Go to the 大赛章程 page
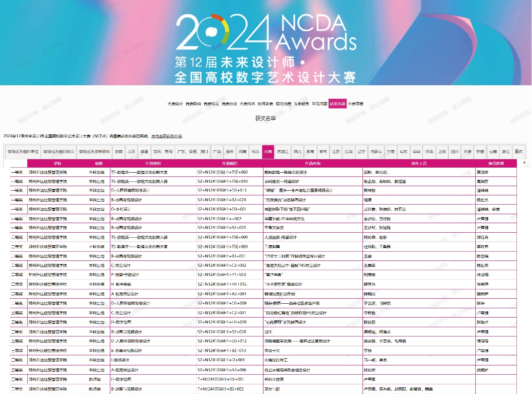Viewport: 532px width, 394px height. [355, 104]
